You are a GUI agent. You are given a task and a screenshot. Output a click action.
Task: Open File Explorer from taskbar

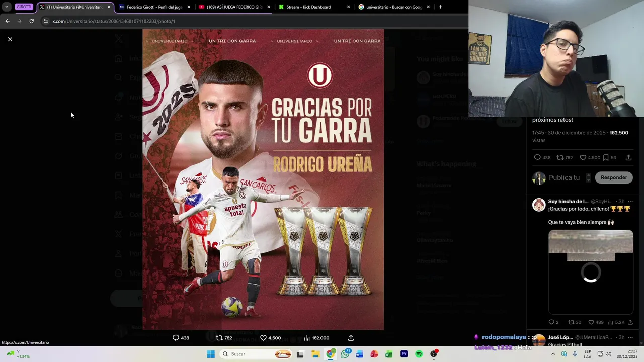coord(315,354)
